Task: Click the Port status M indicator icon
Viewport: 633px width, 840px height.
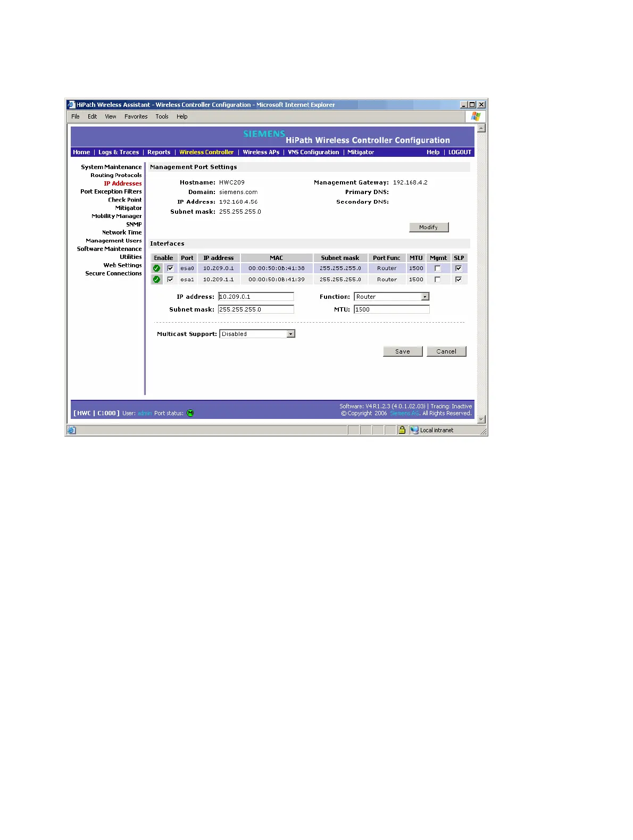Action: point(190,413)
